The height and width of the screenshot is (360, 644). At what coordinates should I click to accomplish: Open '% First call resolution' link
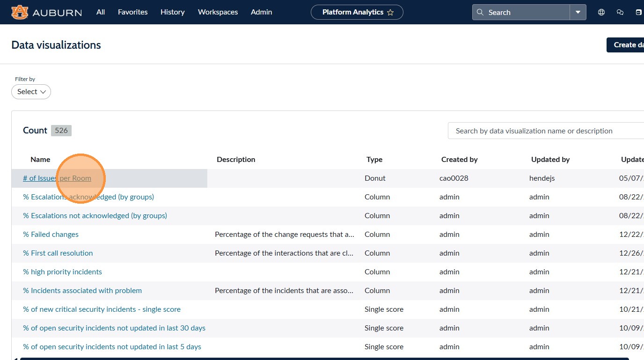click(x=58, y=253)
